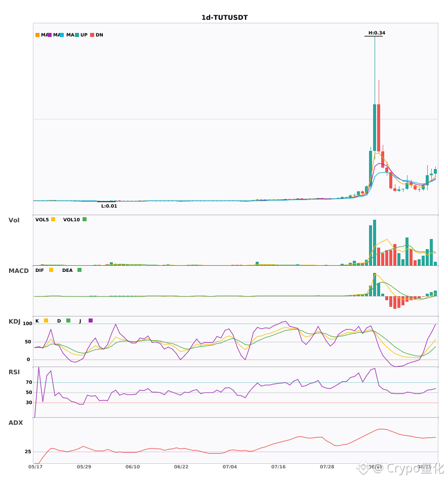Click the KDJ panel label
The image size is (448, 481).
click(14, 322)
